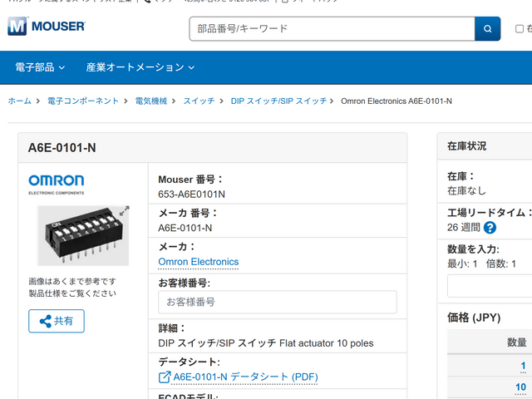This screenshot has width=532, height=399.
Task: Click the expand arrows on product image
Action: click(x=124, y=210)
